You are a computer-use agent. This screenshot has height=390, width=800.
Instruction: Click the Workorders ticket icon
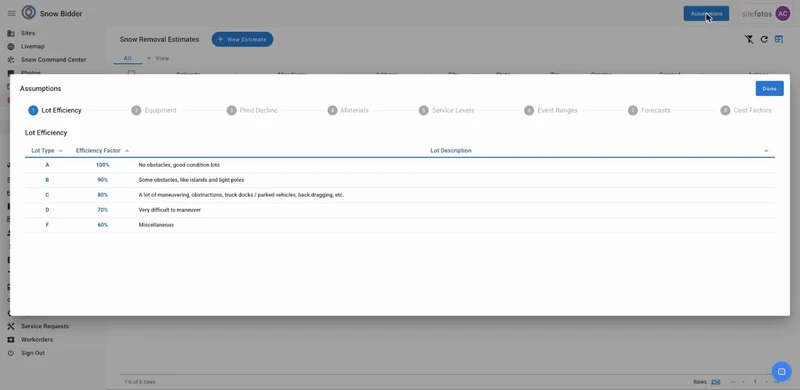click(11, 339)
